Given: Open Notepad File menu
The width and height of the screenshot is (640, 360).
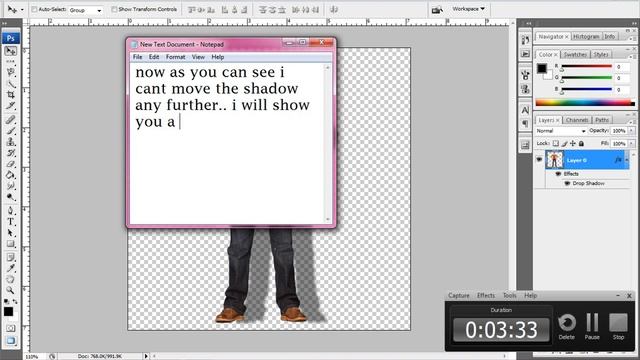Looking at the screenshot, I should (x=138, y=57).
